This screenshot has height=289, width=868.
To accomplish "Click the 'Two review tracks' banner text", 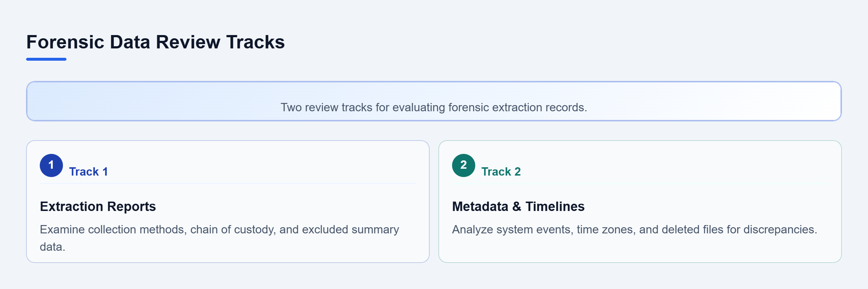I will [434, 107].
